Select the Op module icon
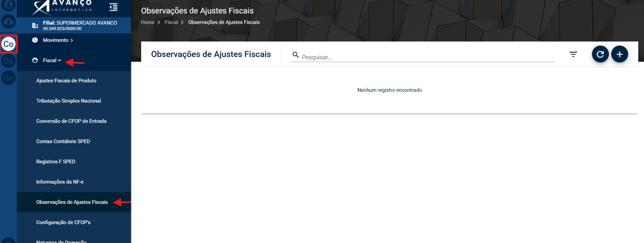Viewport: 644px width, 243px height. coord(8,61)
